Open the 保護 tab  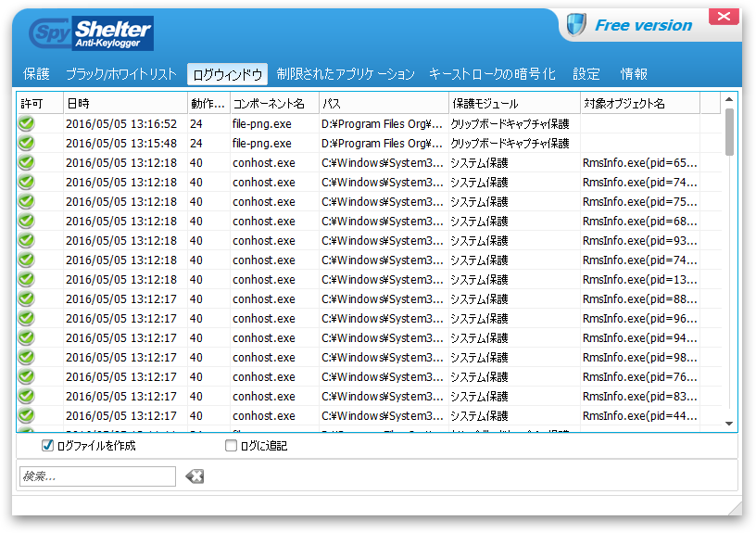[36, 74]
